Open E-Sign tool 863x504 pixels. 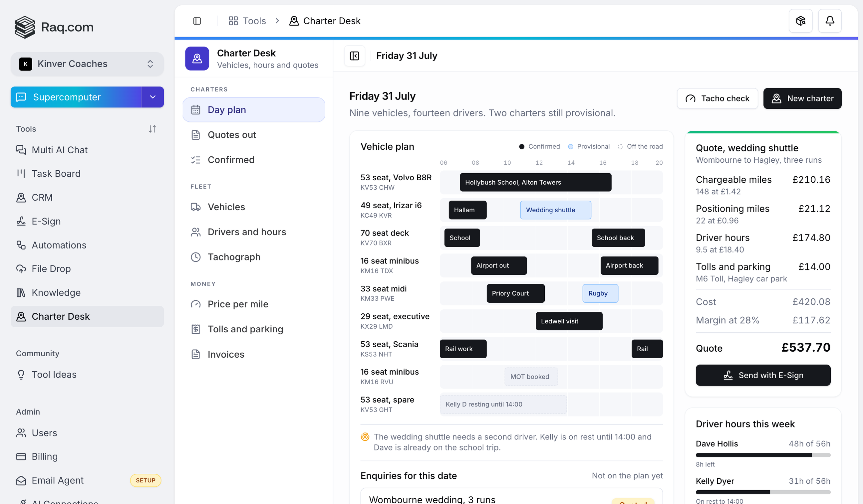point(87,221)
